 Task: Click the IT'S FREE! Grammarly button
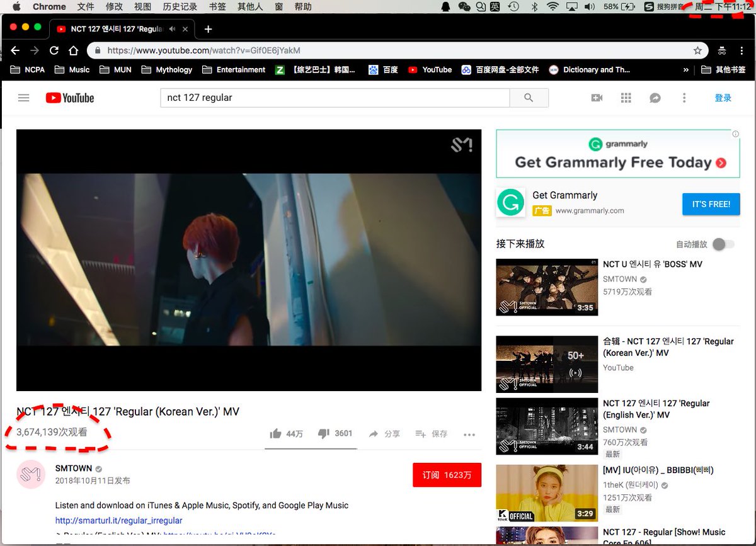click(x=711, y=204)
